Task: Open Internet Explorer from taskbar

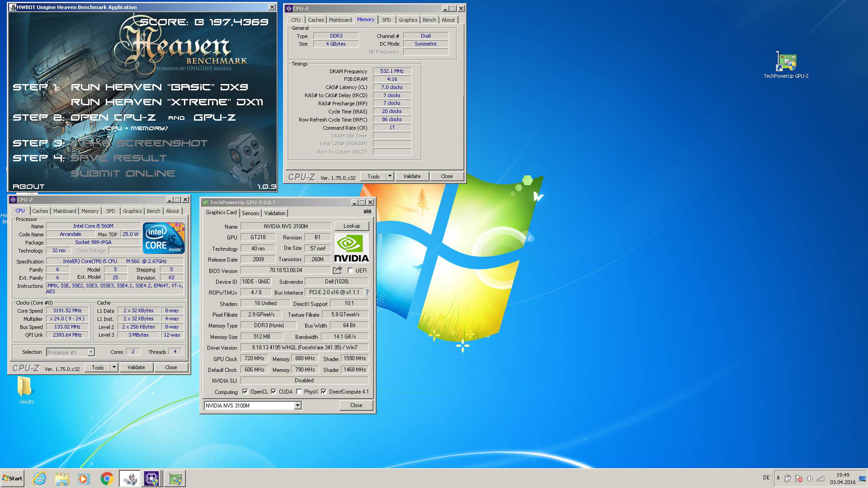Action: [x=40, y=479]
